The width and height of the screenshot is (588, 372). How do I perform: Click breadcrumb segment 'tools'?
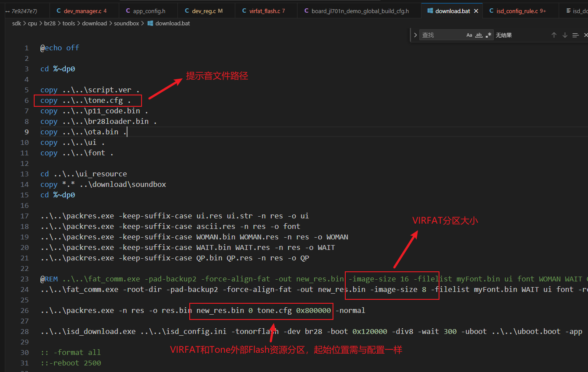click(69, 23)
